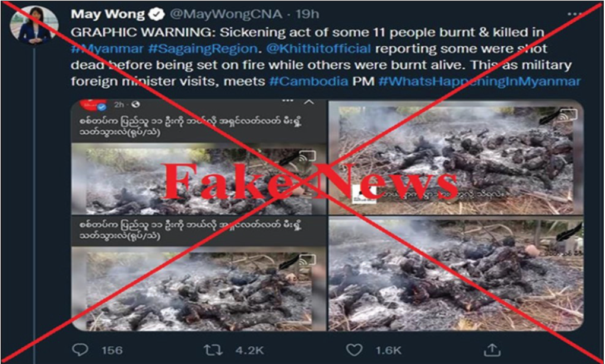Click May Wong's verified badge
The height and width of the screenshot is (364, 605).
tap(157, 14)
